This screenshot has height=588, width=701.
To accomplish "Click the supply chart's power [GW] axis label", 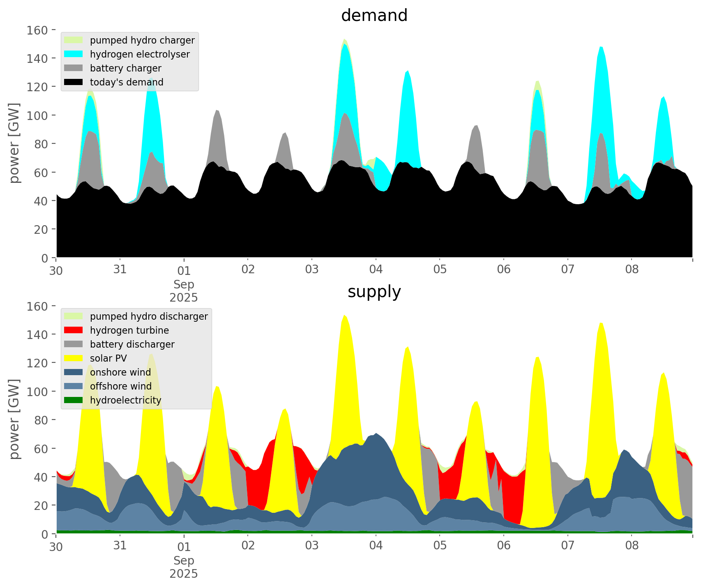I will point(14,419).
